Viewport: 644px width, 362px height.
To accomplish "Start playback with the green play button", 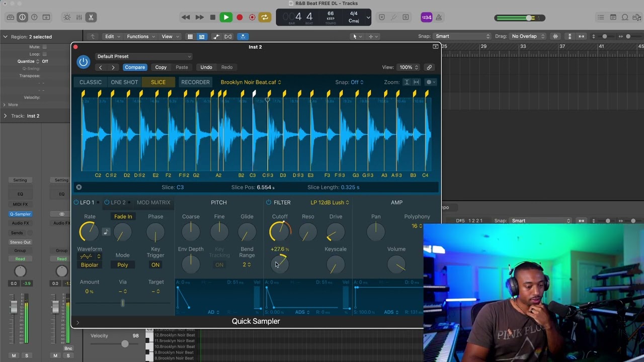I will (x=226, y=17).
